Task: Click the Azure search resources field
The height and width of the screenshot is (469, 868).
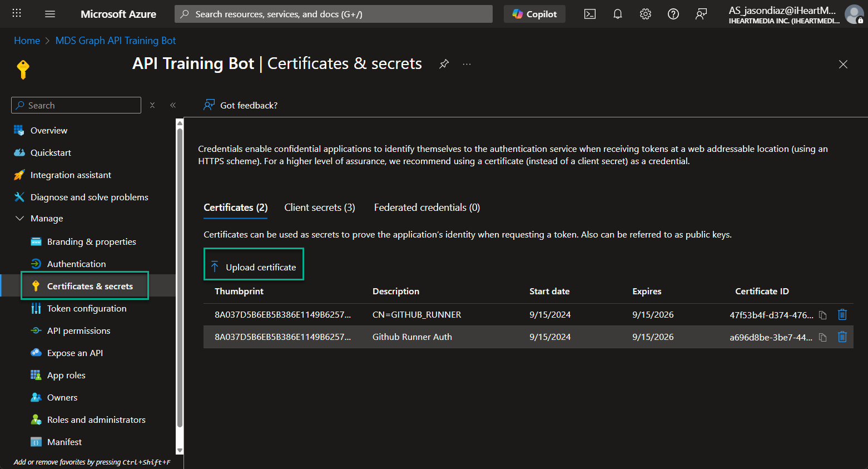Action: pyautogui.click(x=333, y=13)
